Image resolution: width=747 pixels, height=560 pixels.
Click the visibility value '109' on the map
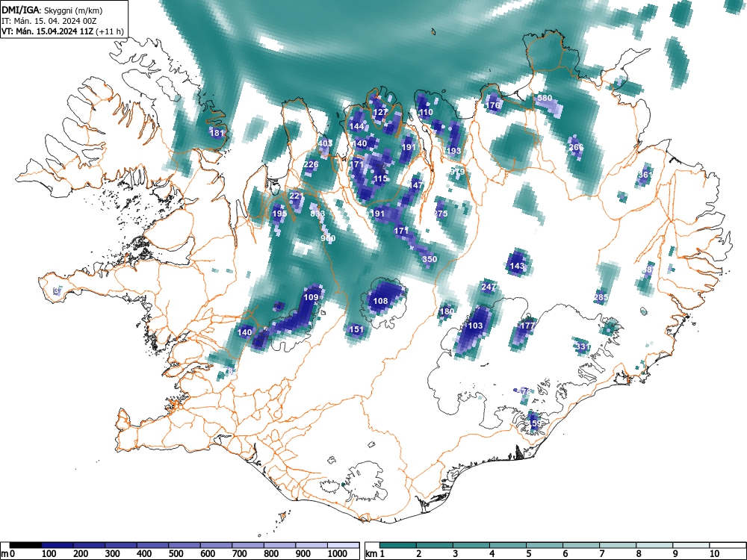pyautogui.click(x=311, y=298)
